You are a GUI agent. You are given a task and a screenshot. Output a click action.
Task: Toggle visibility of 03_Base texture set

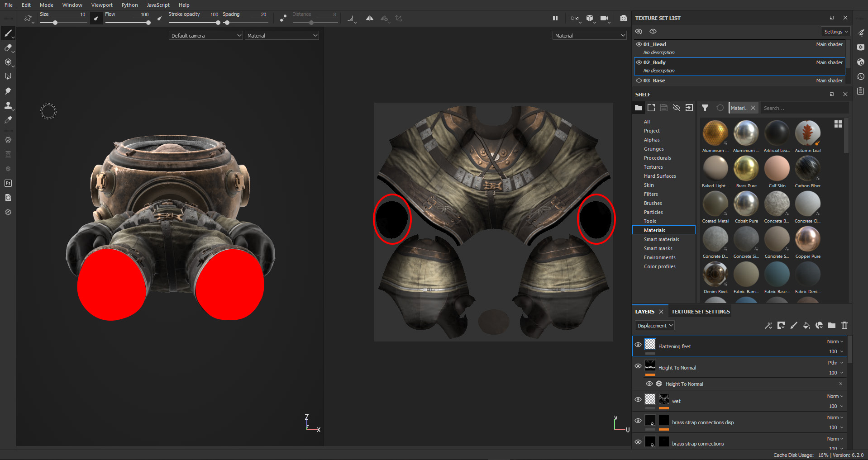[639, 81]
